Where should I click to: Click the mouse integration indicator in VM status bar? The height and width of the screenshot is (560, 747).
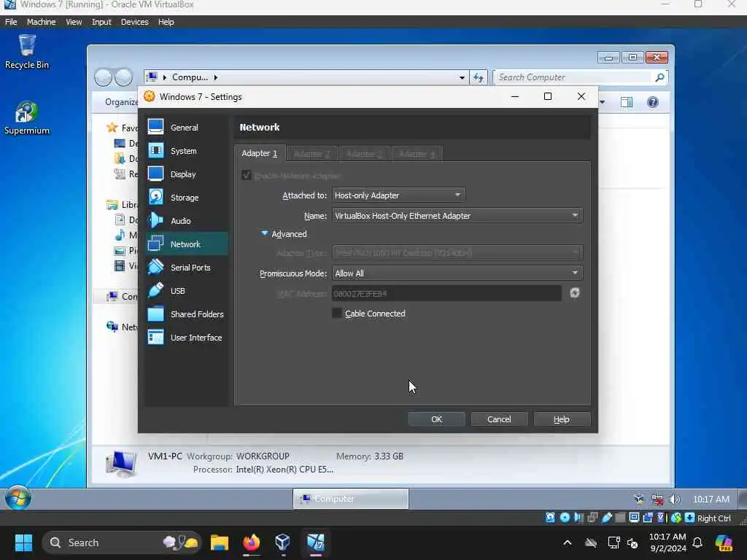click(x=676, y=518)
